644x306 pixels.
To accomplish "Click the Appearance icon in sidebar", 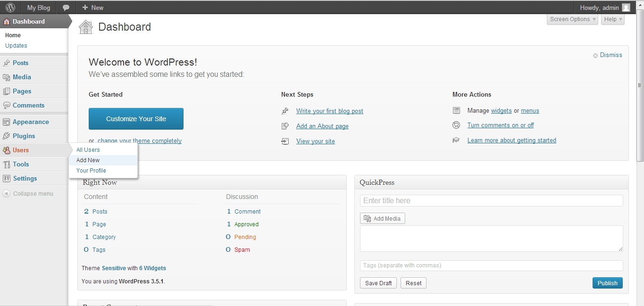I will [7, 122].
